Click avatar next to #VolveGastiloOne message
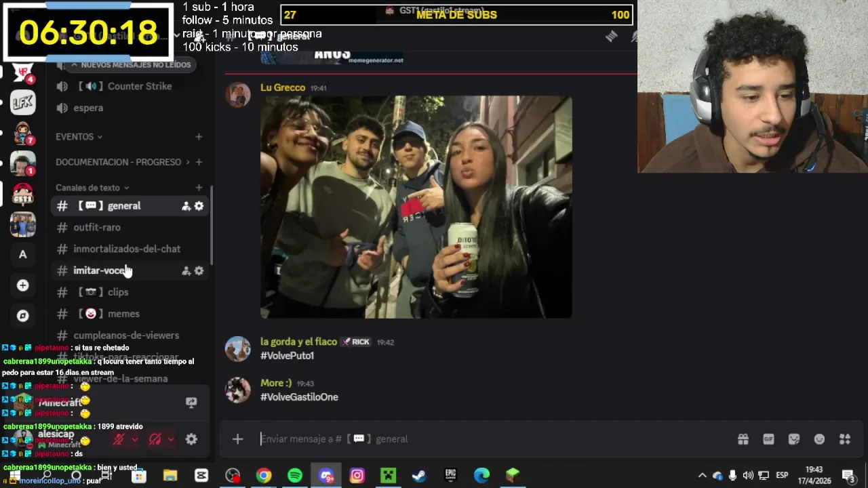Viewport: 868px width, 488px height. [x=238, y=390]
